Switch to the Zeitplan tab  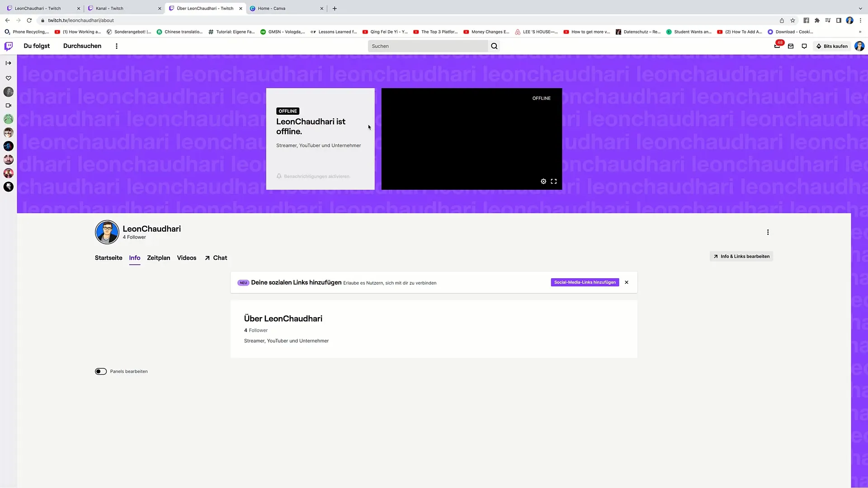[159, 258]
